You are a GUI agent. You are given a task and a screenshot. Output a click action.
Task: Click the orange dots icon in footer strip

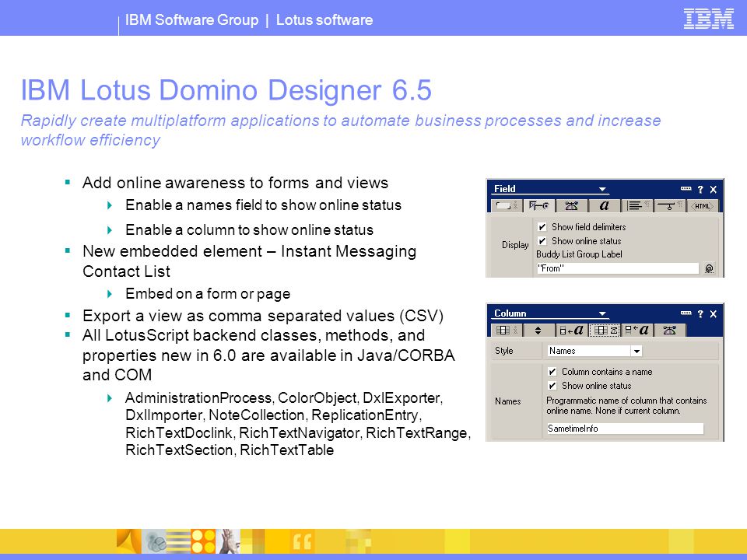click(203, 541)
